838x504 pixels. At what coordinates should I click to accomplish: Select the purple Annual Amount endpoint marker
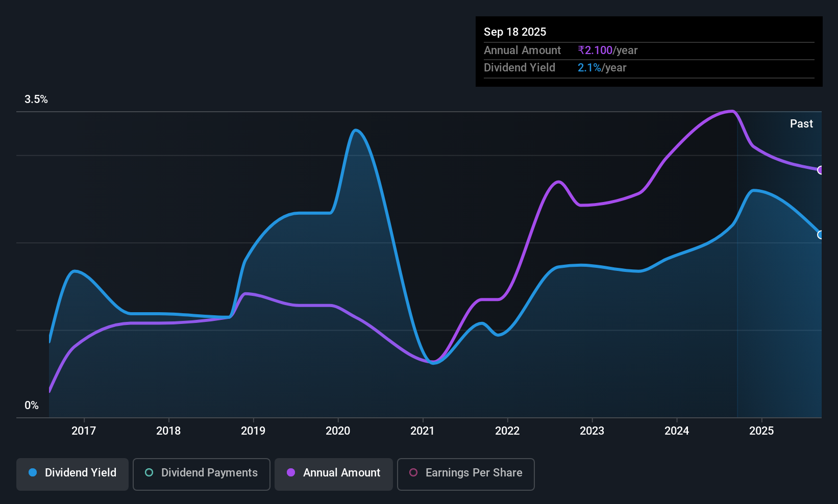(820, 170)
